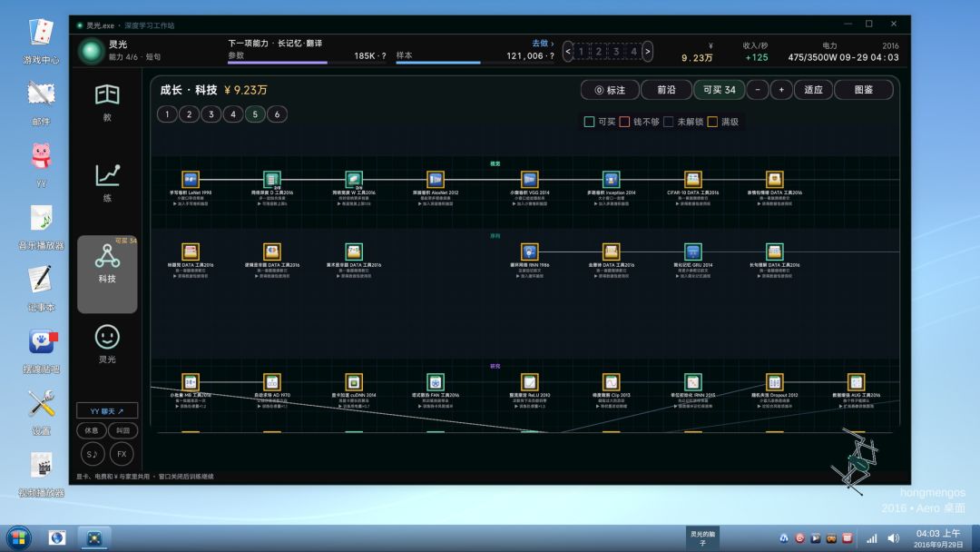Viewport: 980px width, 552px height.
Task: Select the VGG 2014 tech node
Action: (x=529, y=180)
